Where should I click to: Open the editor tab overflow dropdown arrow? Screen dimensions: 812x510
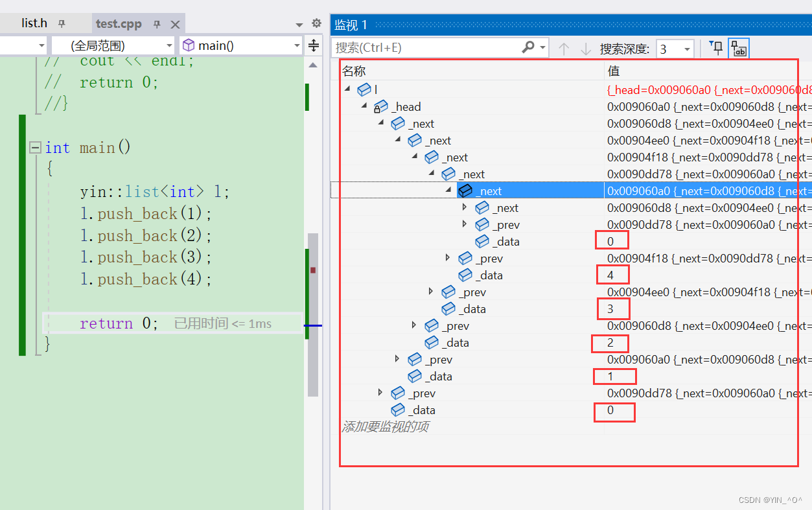[x=299, y=25]
